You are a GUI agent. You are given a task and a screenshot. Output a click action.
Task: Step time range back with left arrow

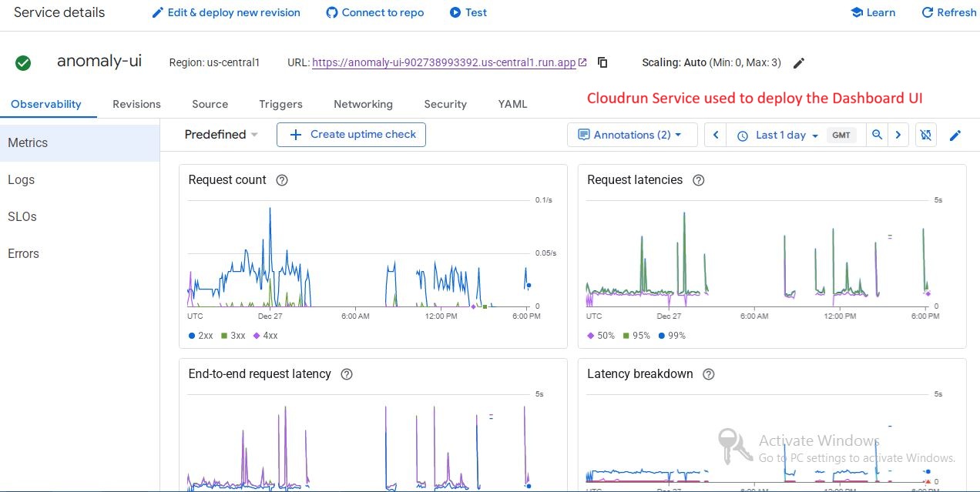715,135
